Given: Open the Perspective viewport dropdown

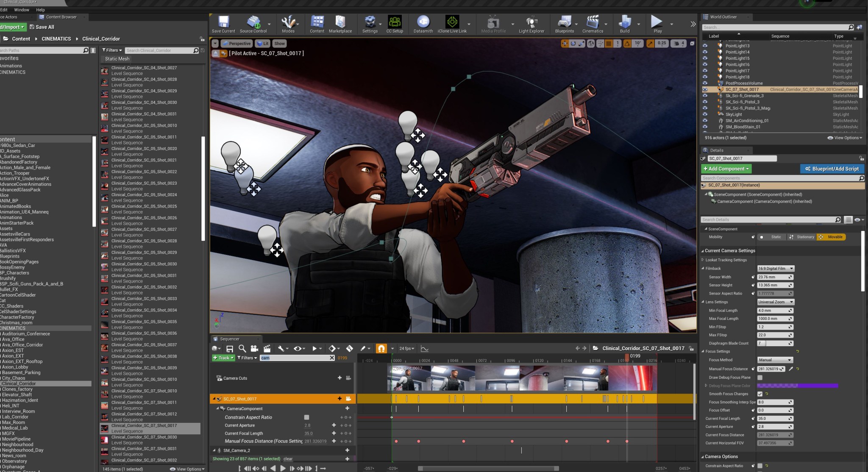Looking at the screenshot, I should point(236,43).
